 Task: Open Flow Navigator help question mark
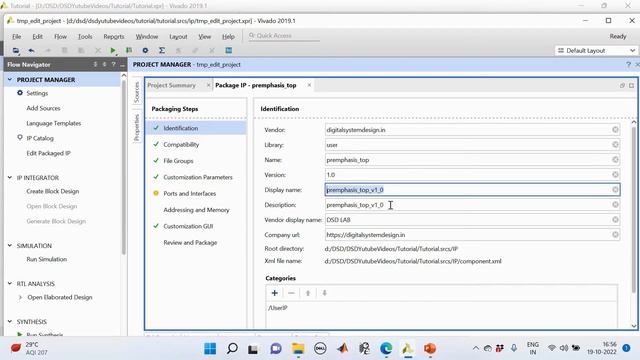tap(113, 64)
